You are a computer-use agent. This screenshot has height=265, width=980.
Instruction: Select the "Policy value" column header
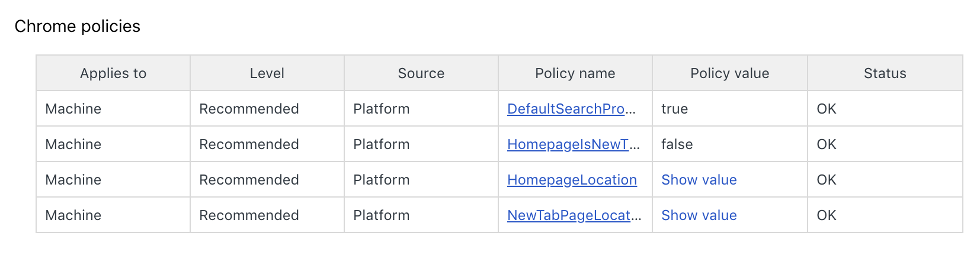729,73
